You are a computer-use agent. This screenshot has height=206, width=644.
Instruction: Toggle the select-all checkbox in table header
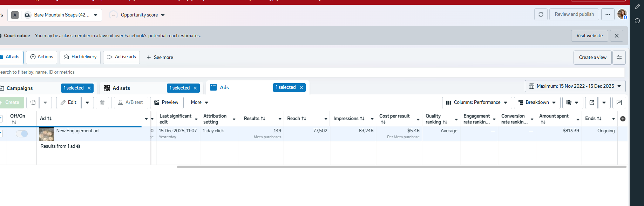click(x=1, y=119)
